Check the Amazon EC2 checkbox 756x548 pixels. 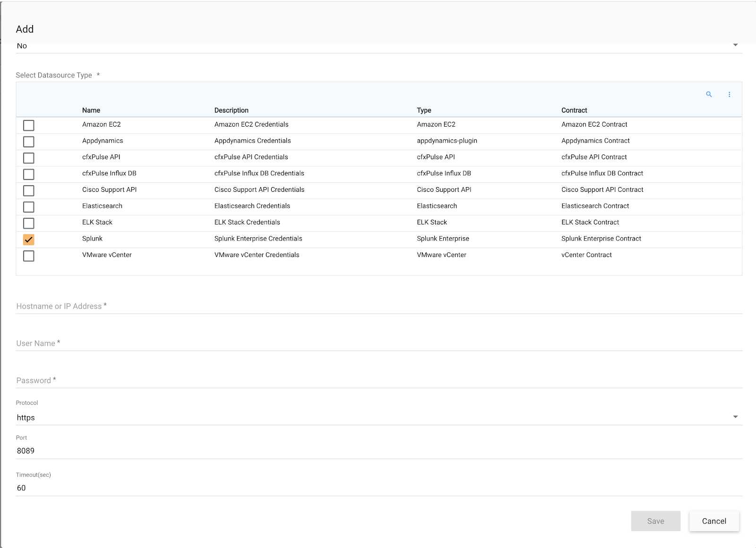tap(29, 125)
